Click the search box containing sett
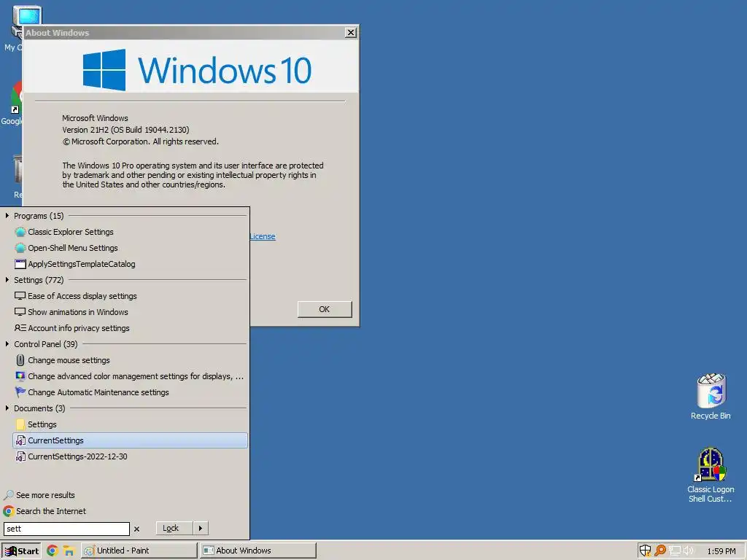The height and width of the screenshot is (560, 747). [66, 529]
